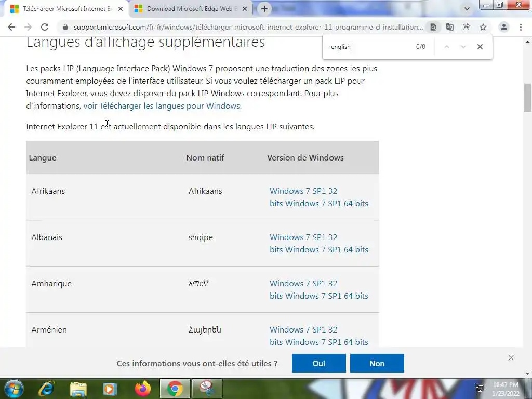
Task: Reload the current page
Action: coord(45,27)
